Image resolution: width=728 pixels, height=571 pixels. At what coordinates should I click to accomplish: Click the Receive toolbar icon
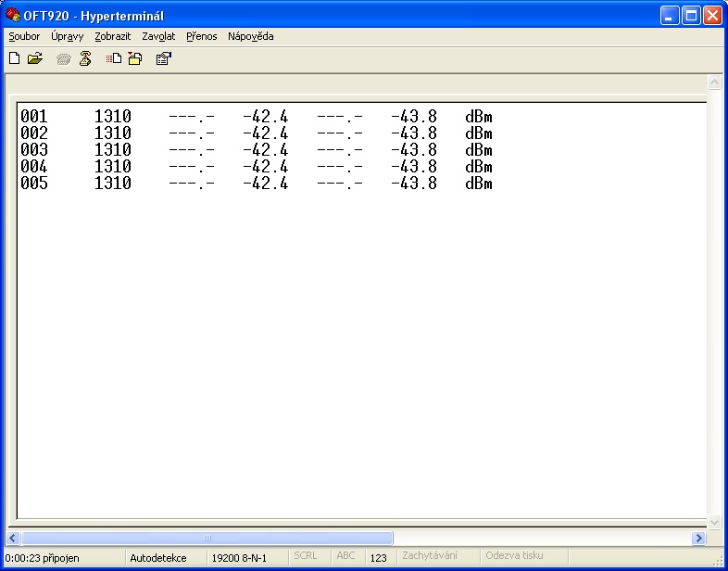135,58
